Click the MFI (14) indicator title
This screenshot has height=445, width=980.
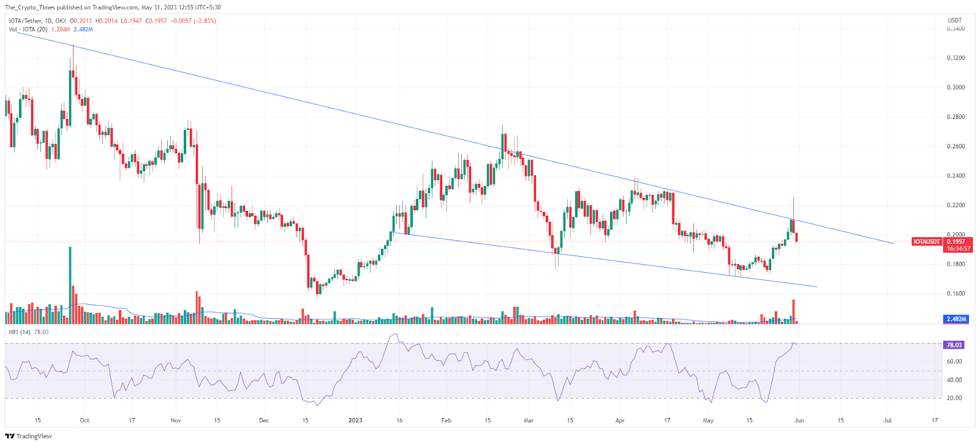tap(19, 332)
